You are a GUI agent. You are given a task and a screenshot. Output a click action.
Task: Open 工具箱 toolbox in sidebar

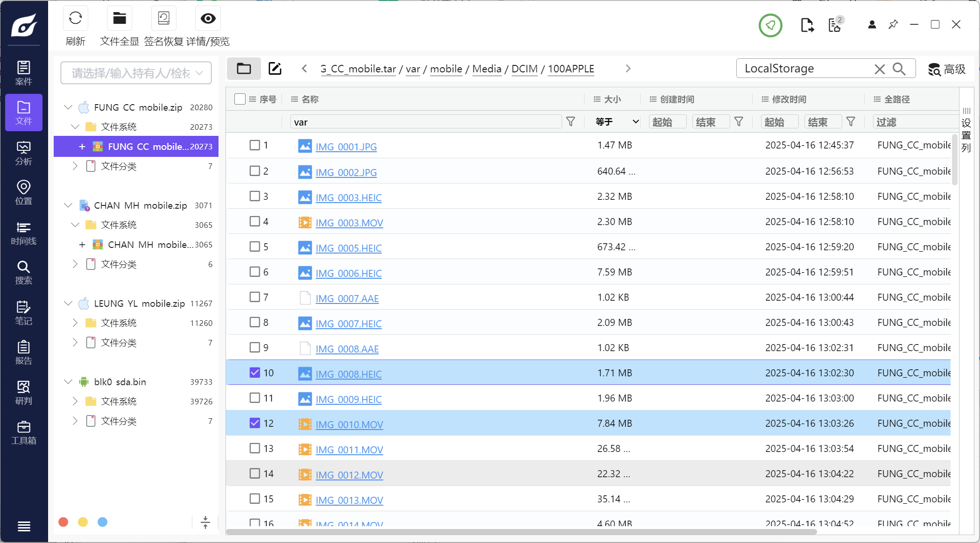click(x=23, y=432)
